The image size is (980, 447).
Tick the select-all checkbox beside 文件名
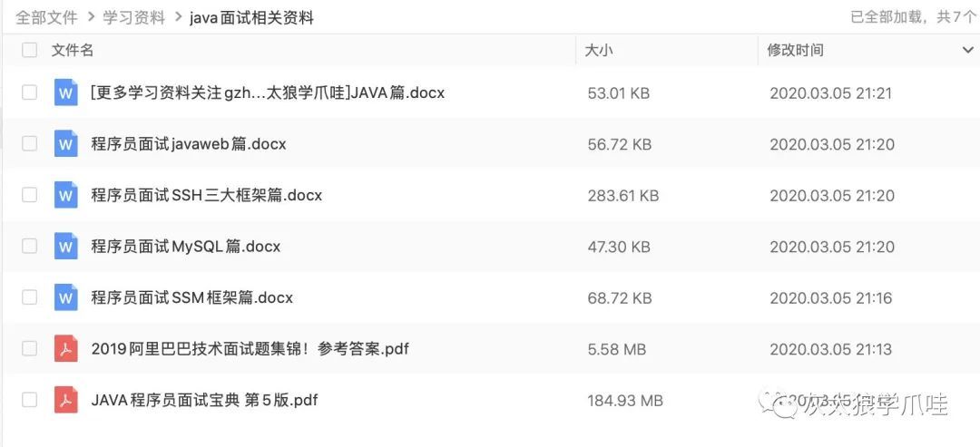click(x=29, y=50)
